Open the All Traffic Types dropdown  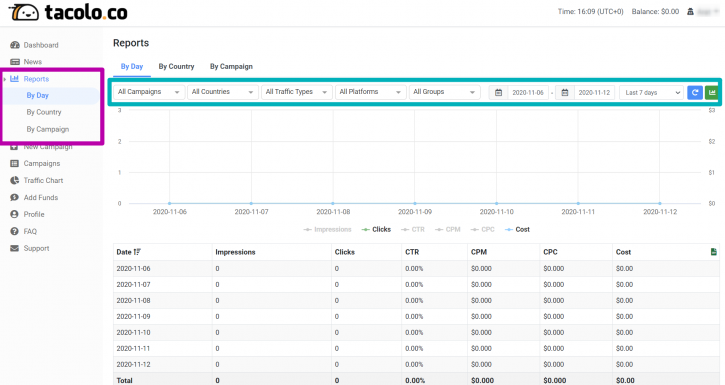[x=297, y=92]
